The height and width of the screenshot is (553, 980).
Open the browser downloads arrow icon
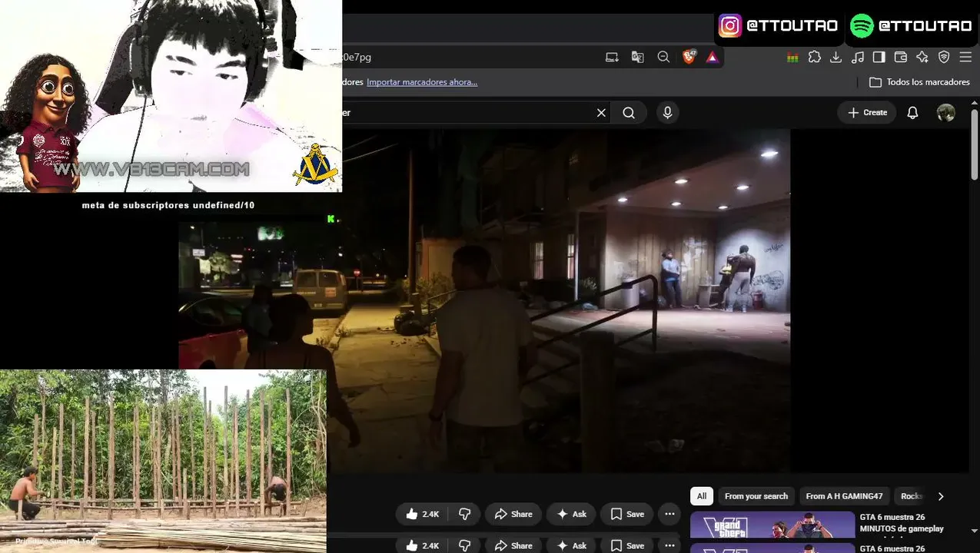click(x=836, y=57)
